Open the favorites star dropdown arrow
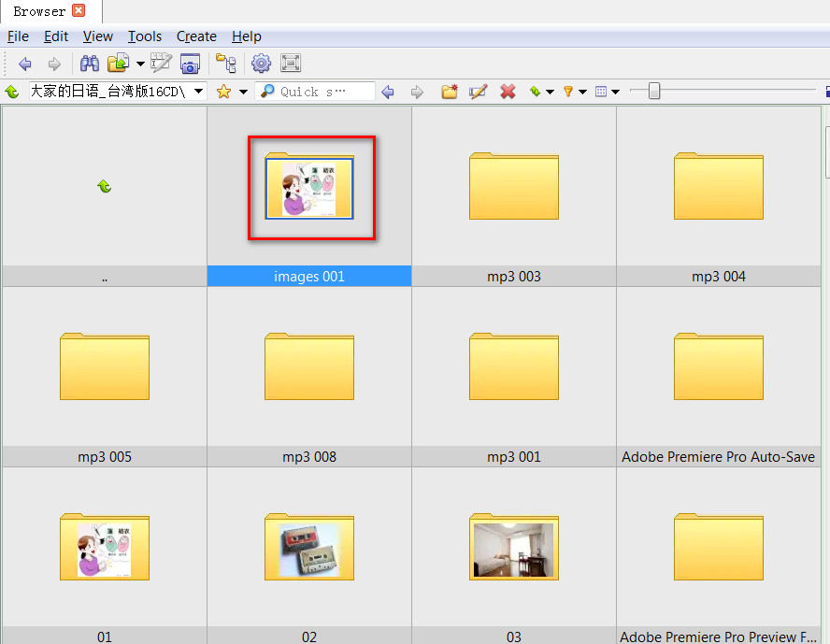The height and width of the screenshot is (644, 830). 243,93
